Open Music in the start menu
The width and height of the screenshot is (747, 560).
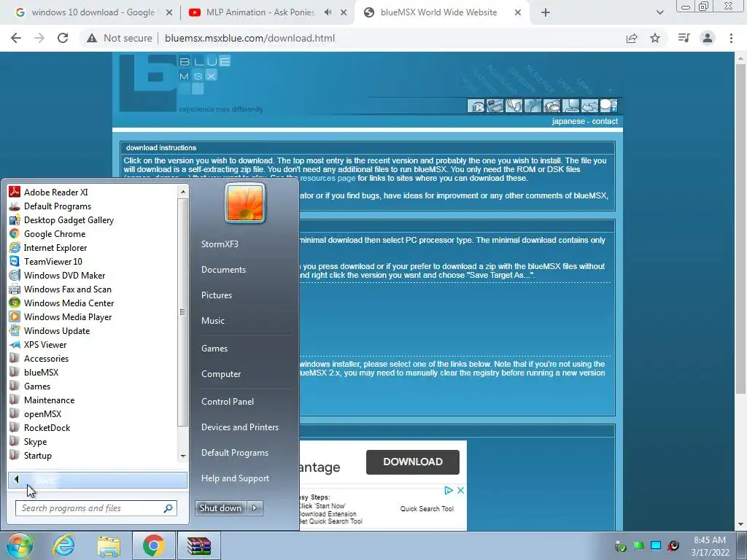212,321
